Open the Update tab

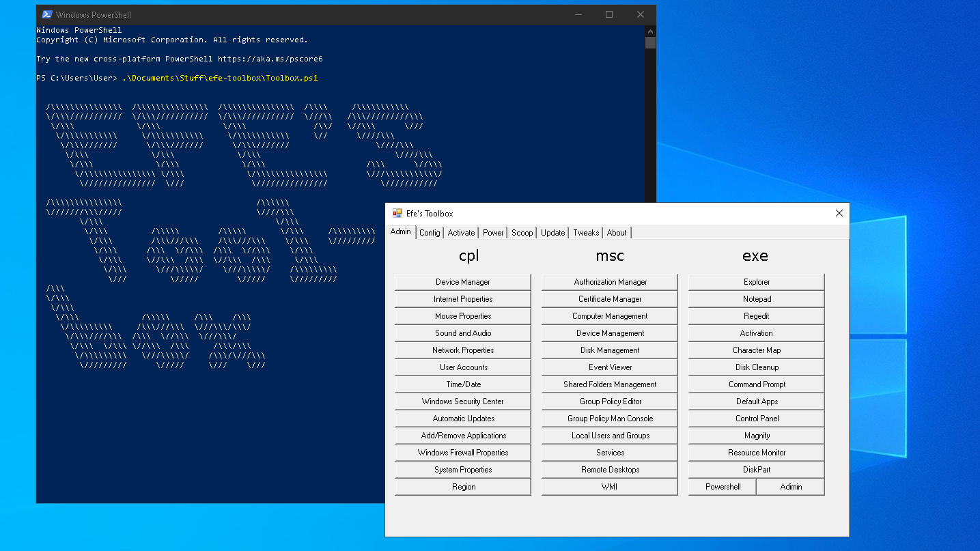(552, 233)
